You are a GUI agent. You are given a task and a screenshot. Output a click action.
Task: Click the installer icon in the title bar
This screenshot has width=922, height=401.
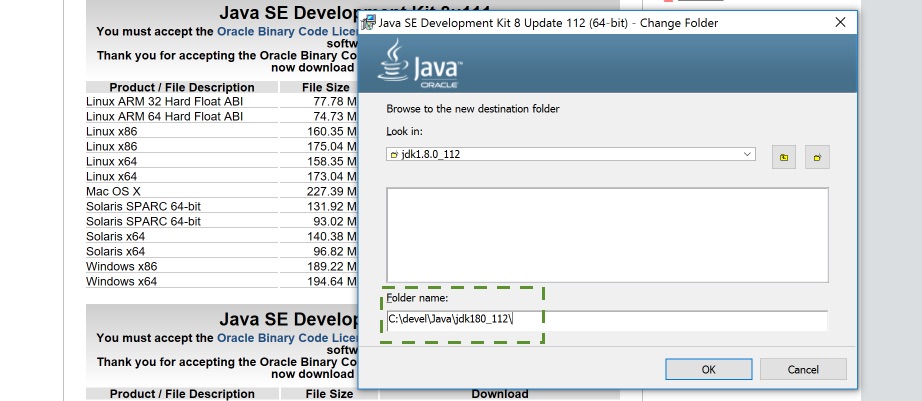368,23
